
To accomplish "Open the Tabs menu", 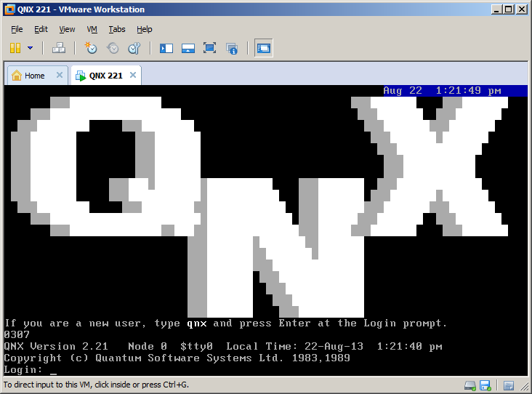I will [x=117, y=30].
